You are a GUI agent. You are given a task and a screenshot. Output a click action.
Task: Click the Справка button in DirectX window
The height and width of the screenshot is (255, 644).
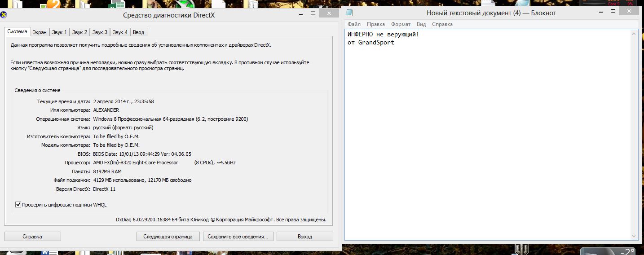(32, 237)
